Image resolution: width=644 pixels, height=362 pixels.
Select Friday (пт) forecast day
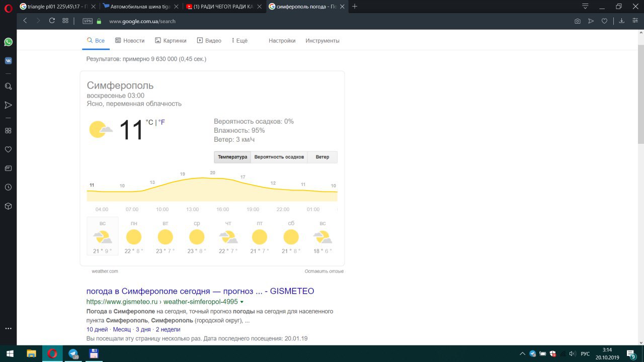tap(260, 236)
